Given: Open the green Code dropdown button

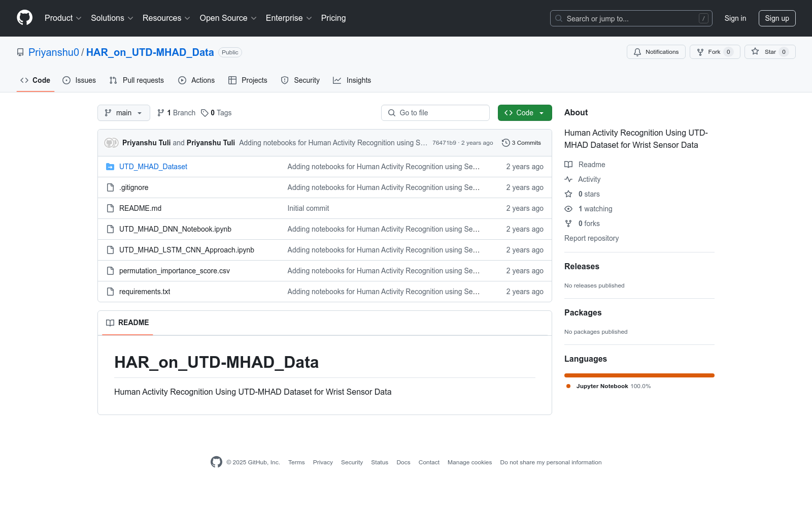Looking at the screenshot, I should 525,113.
